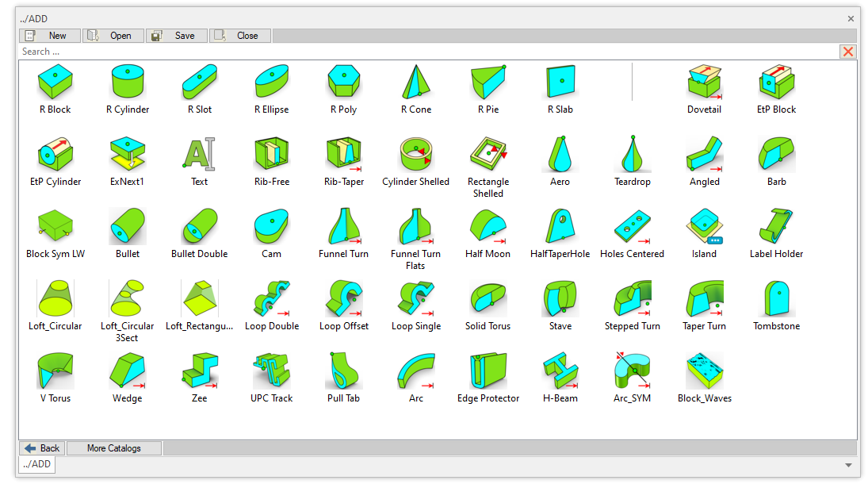Switch to the ../ADD tab
This screenshot has height=484, width=868.
click(x=36, y=465)
